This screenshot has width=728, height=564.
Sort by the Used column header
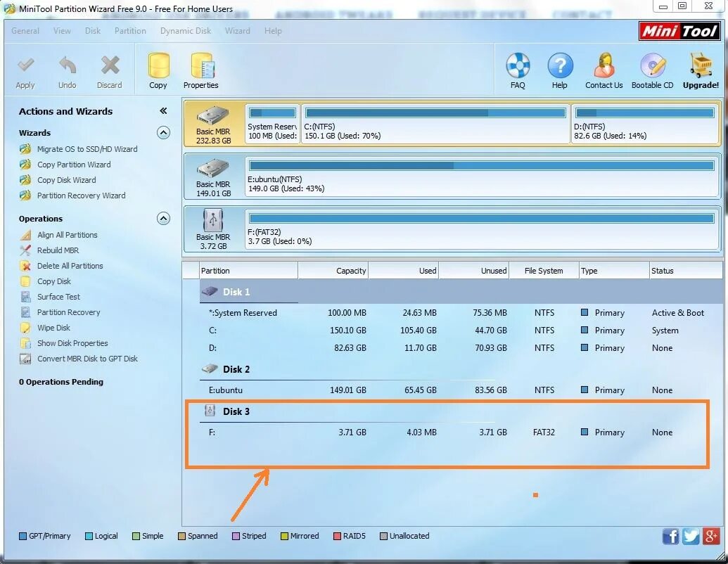[x=404, y=271]
